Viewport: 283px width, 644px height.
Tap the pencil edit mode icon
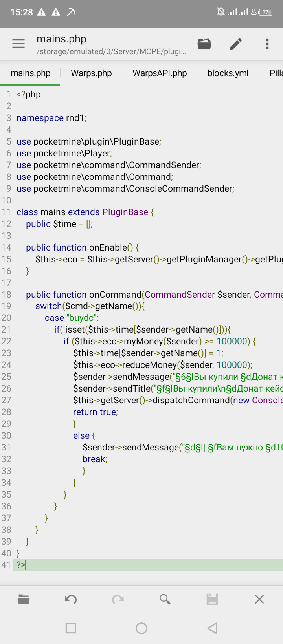point(236,44)
